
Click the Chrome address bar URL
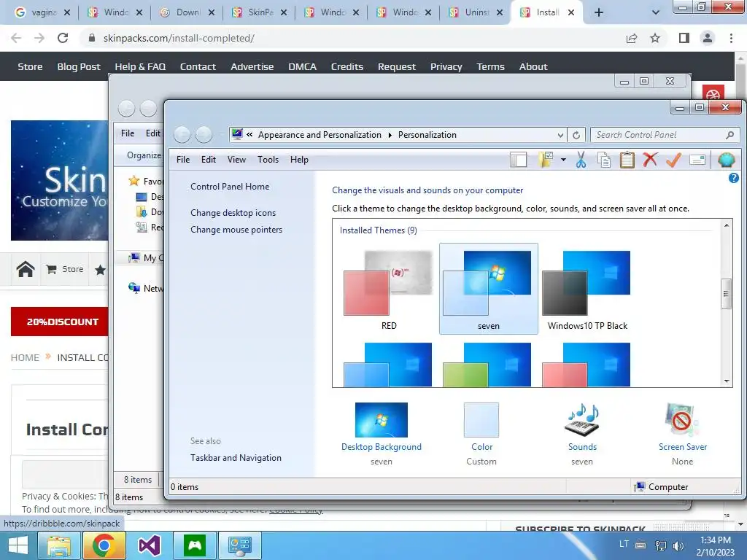pos(179,38)
